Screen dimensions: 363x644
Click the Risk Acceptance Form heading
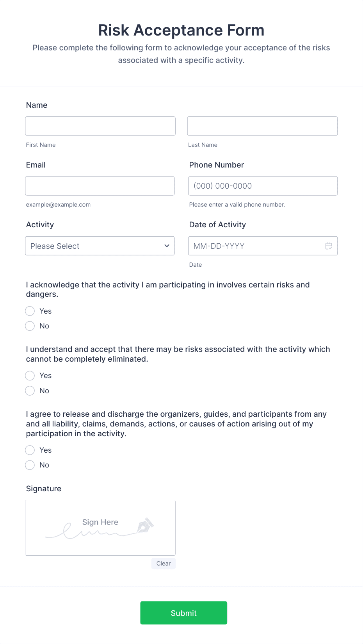tap(181, 30)
